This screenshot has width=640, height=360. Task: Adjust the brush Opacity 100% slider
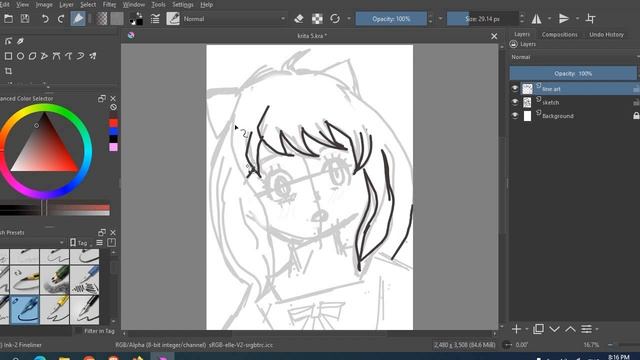pos(391,19)
